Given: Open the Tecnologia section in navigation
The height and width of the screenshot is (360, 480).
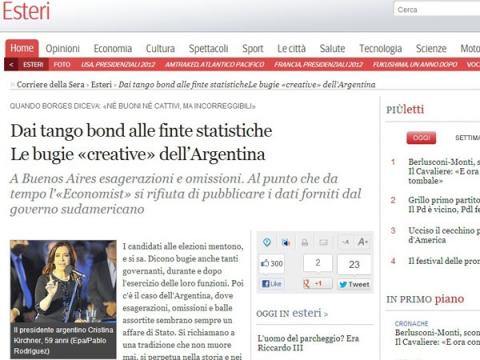Looking at the screenshot, I should [380, 49].
